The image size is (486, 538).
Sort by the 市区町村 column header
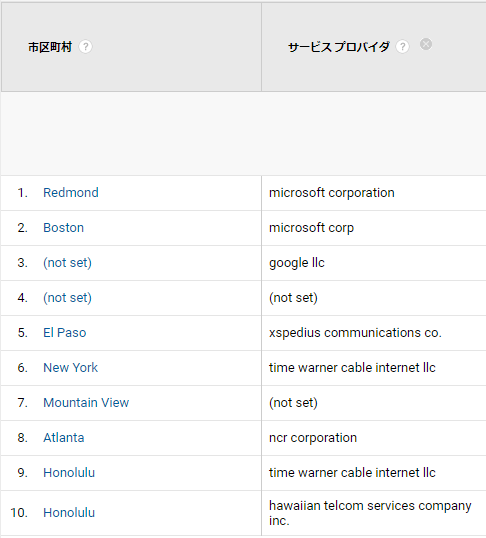(x=50, y=47)
